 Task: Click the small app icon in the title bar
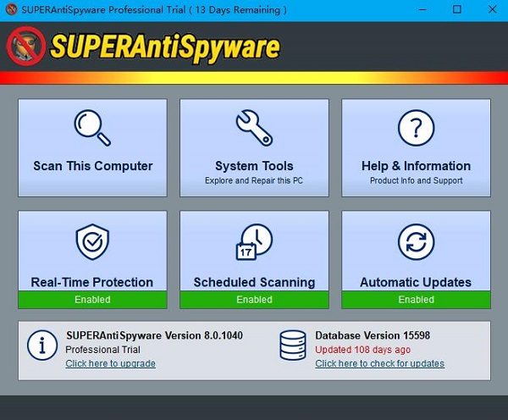click(x=11, y=9)
